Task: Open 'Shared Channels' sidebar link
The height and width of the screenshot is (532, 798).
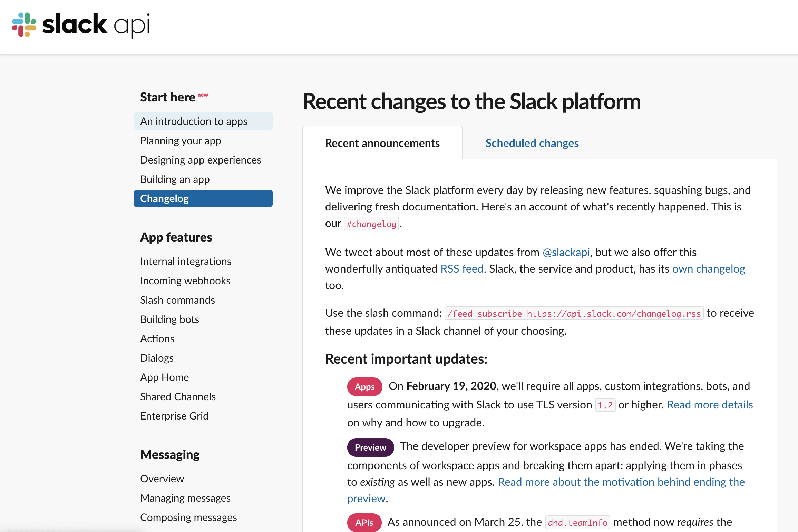Action: point(178,396)
